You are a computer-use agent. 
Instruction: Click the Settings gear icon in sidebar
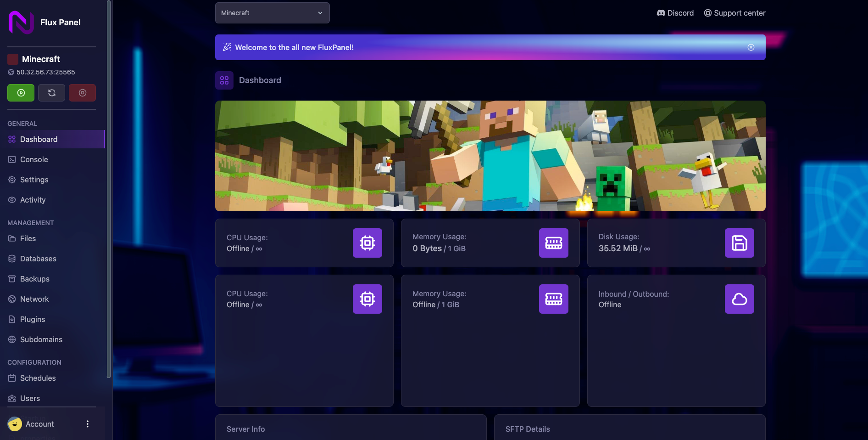(x=12, y=180)
